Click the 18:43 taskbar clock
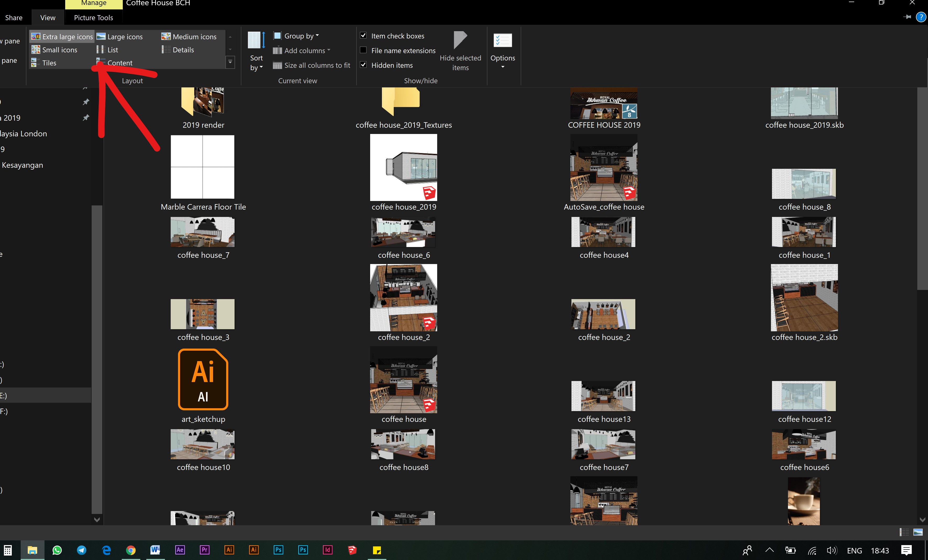Image resolution: width=928 pixels, height=560 pixels. point(880,551)
